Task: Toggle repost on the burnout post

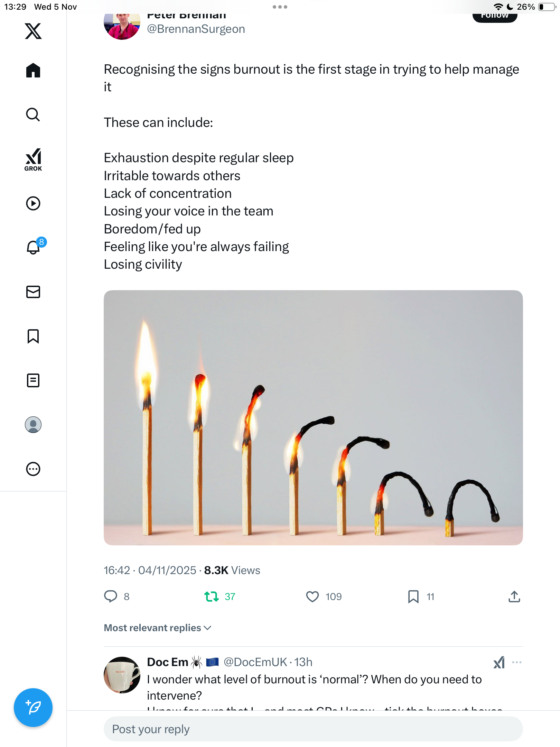Action: 212,597
